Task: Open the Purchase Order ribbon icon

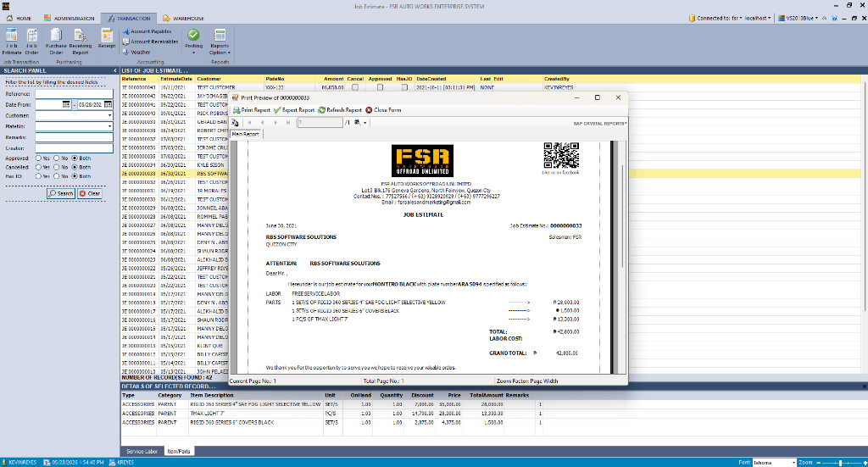Action: (x=56, y=42)
